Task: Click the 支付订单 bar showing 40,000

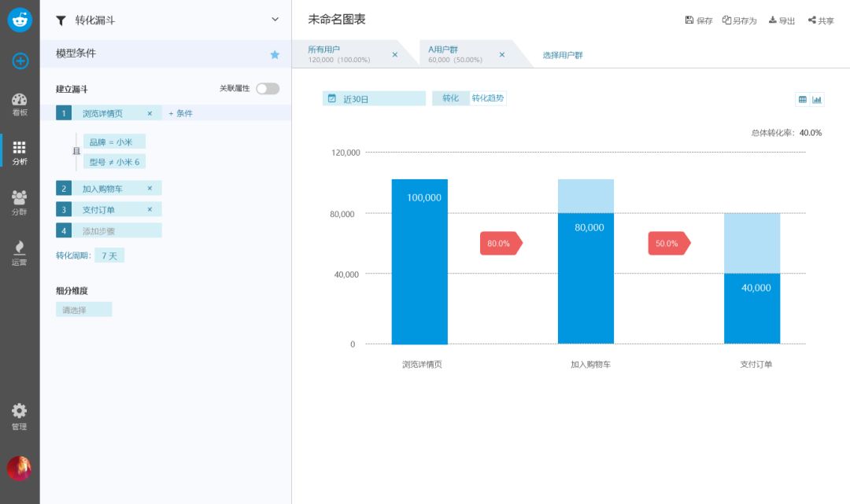Action: [x=752, y=308]
